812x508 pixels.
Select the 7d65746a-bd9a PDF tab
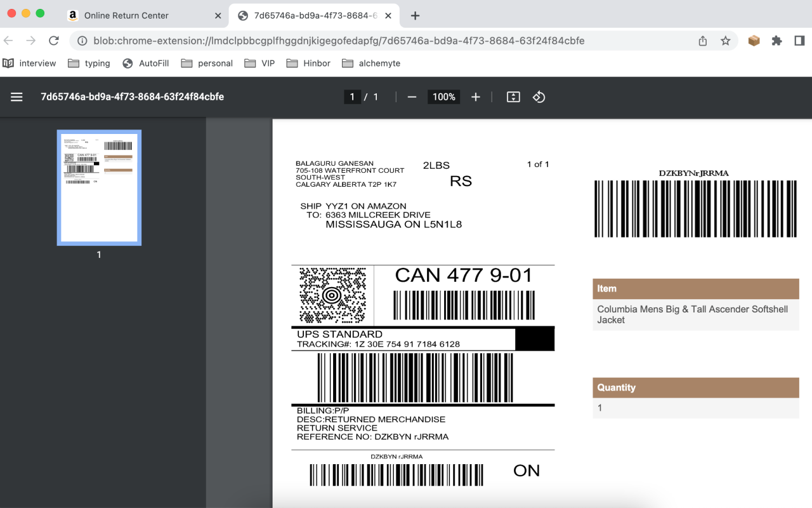click(x=315, y=15)
